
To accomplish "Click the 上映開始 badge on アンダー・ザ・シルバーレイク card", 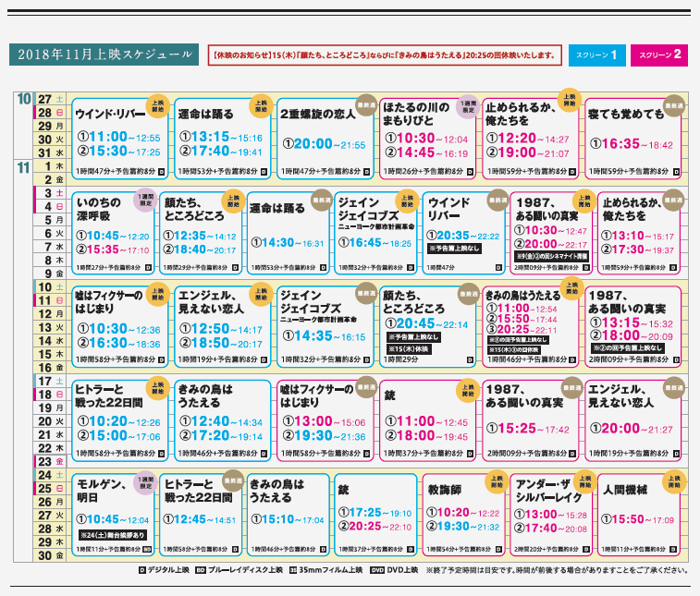I will click(584, 481).
